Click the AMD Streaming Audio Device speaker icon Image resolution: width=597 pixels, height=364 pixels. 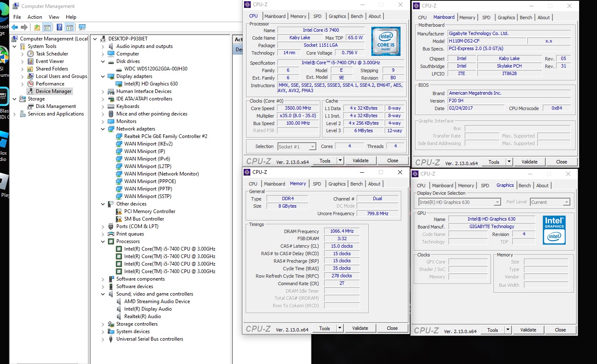[x=119, y=301]
